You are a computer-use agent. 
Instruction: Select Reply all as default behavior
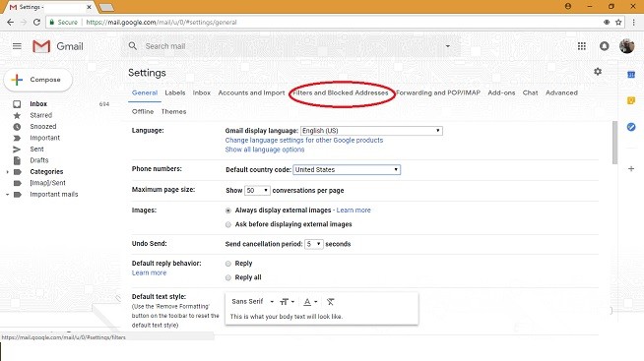228,277
